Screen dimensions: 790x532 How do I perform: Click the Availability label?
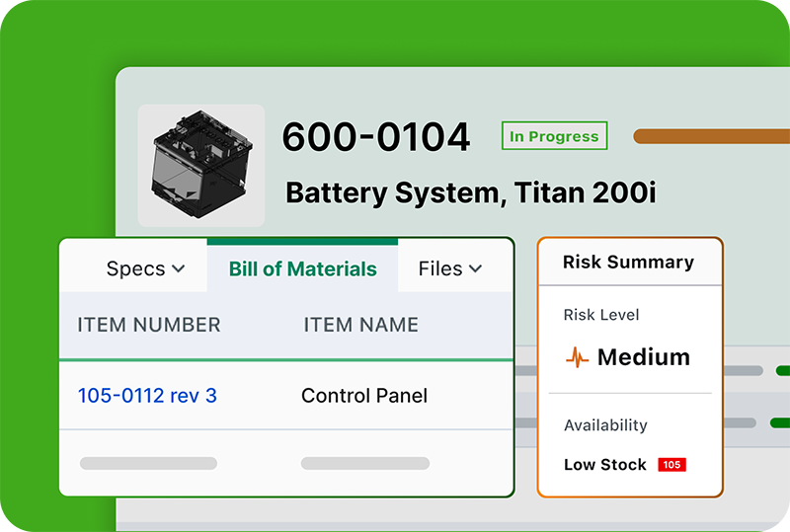coord(605,425)
